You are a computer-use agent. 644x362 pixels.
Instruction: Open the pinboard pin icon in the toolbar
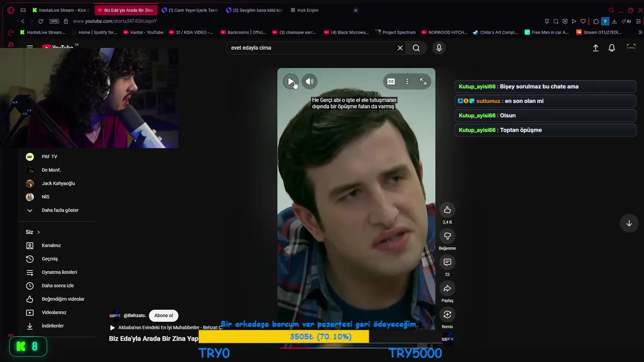(x=547, y=21)
